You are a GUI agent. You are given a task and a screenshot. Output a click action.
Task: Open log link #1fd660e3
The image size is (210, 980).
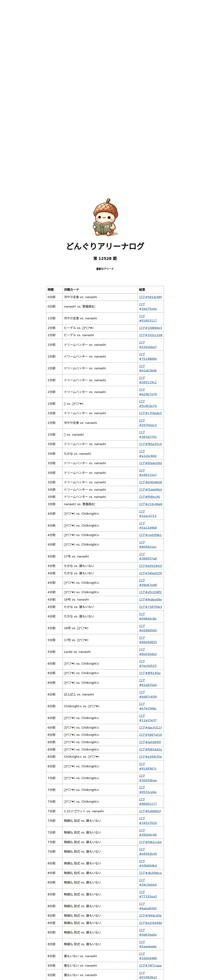(x=150, y=328)
